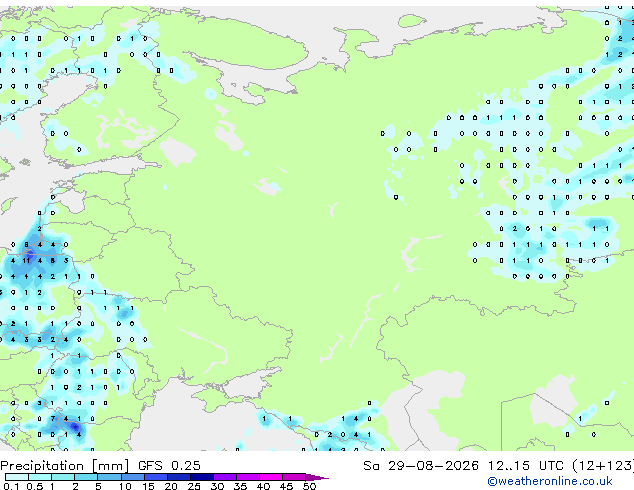
Task: Click the '35' legend scale label
Action: [x=240, y=486]
